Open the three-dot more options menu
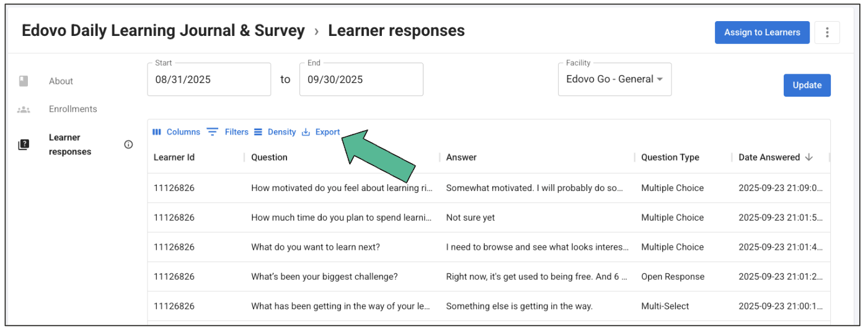The image size is (868, 331). click(x=827, y=32)
